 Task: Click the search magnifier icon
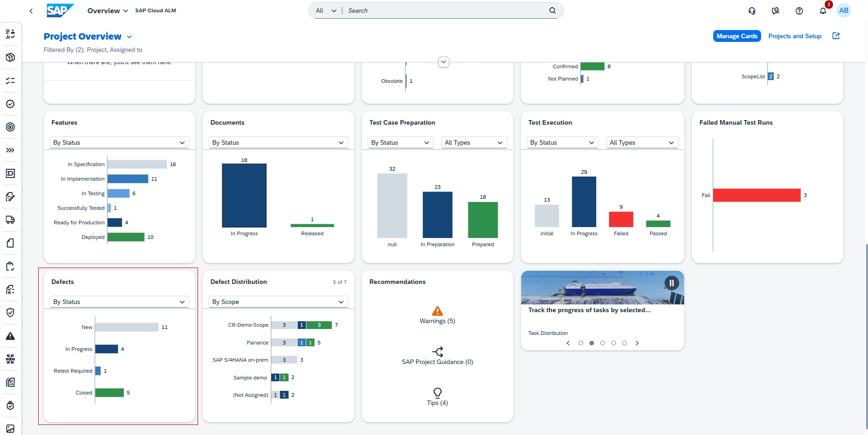pyautogui.click(x=552, y=10)
